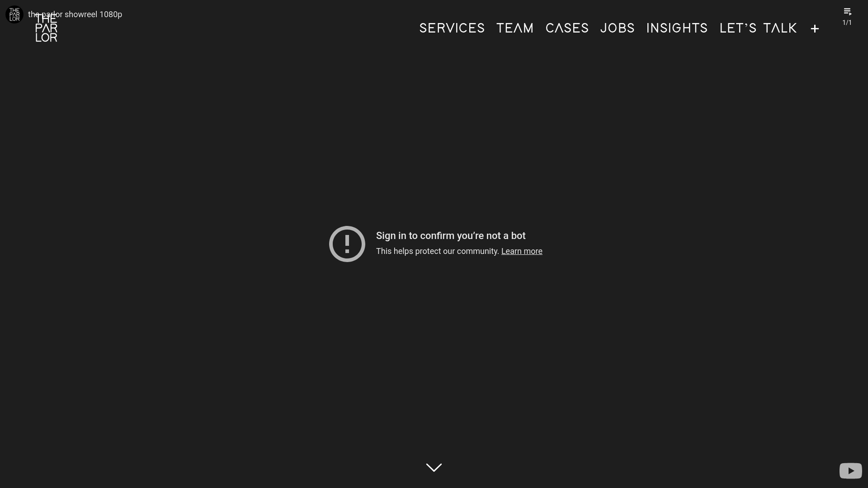Open the 1/1 playlist dropdown

(847, 16)
